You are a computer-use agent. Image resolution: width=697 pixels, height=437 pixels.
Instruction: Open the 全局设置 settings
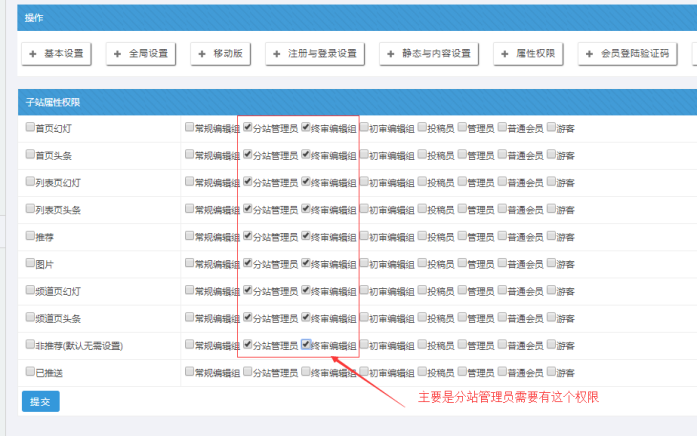[x=142, y=53]
